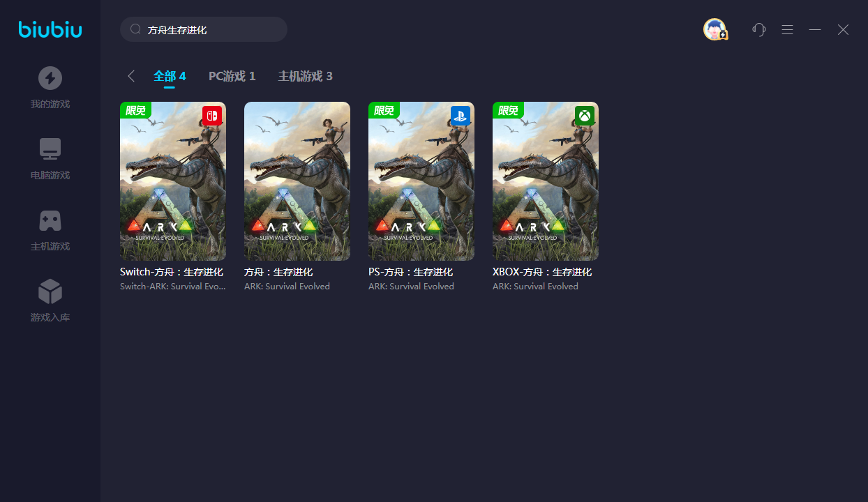Open the user avatar profile
868x502 pixels.
pyautogui.click(x=715, y=29)
